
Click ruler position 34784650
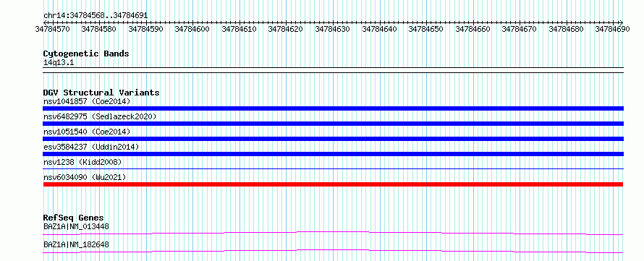(426, 29)
